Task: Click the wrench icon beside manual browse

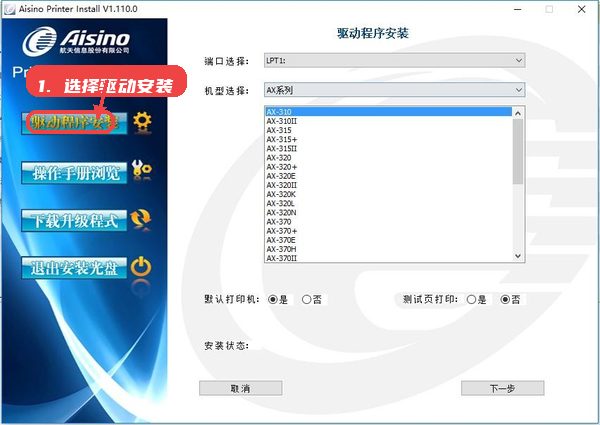Action: [x=142, y=170]
